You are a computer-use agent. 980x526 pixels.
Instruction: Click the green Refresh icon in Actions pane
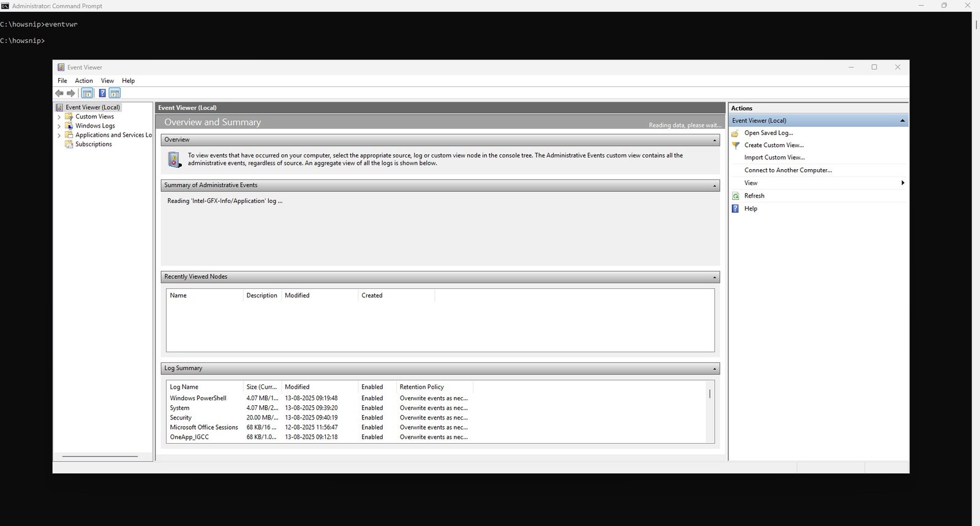coord(736,196)
